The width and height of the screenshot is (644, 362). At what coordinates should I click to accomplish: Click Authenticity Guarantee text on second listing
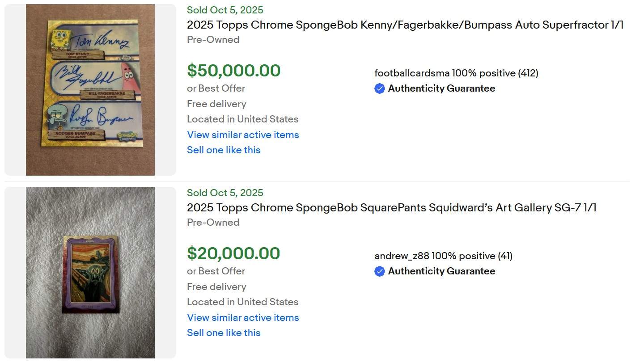point(441,271)
